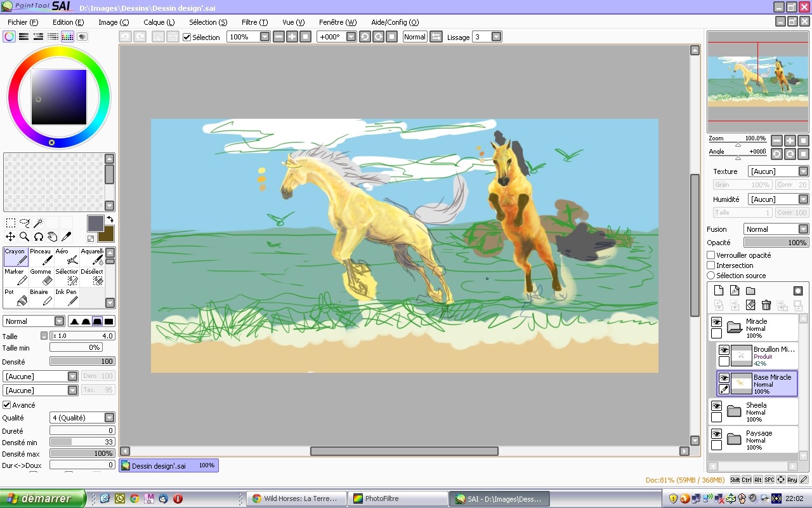Select the Aéro airbrush tool

point(67,257)
